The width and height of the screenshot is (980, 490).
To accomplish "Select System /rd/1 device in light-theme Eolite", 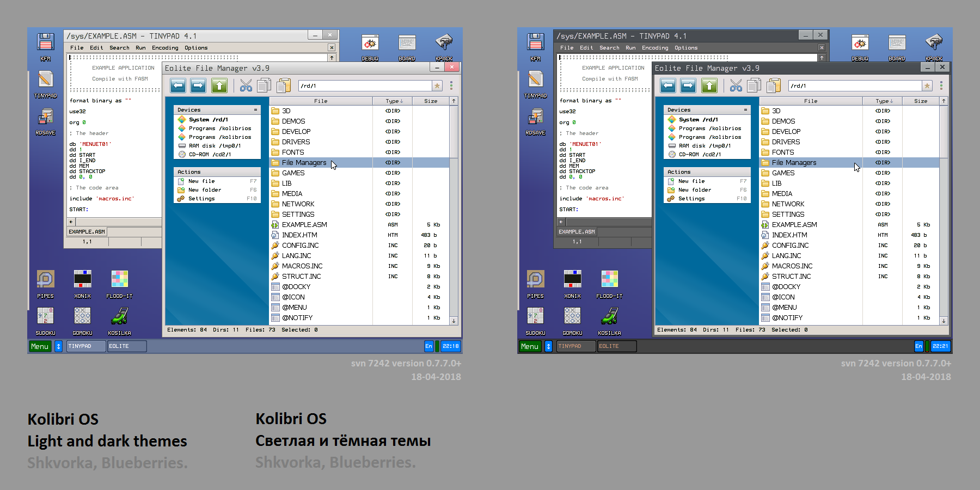I will pos(217,120).
